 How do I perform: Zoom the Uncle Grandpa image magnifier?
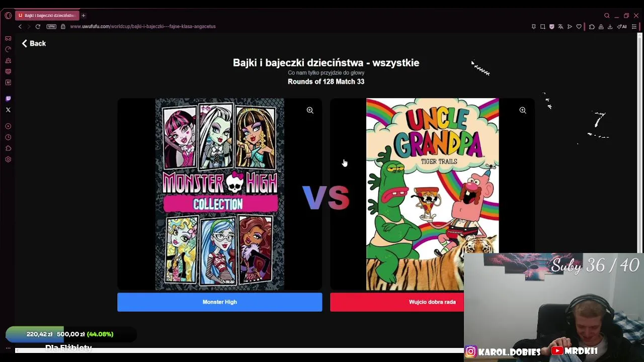(523, 110)
